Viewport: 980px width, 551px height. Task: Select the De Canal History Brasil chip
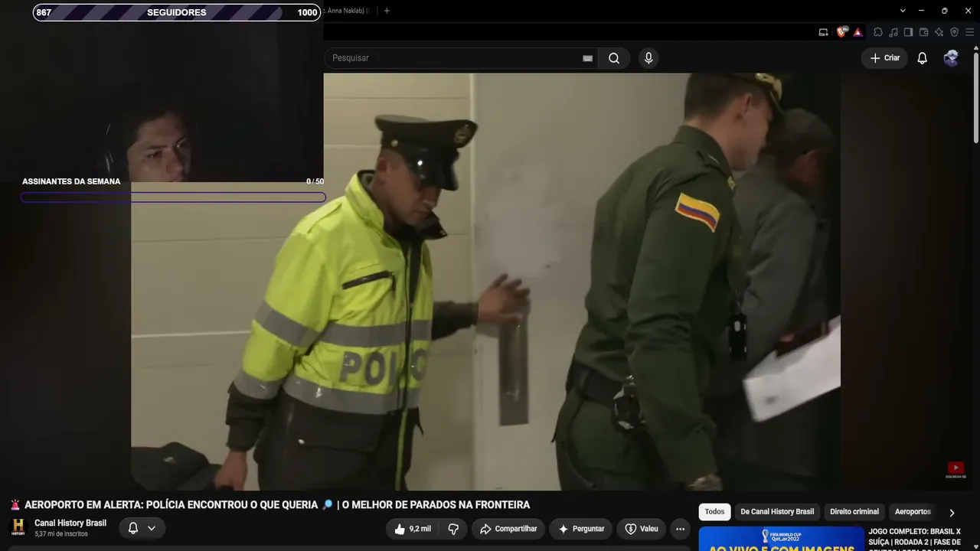click(777, 512)
